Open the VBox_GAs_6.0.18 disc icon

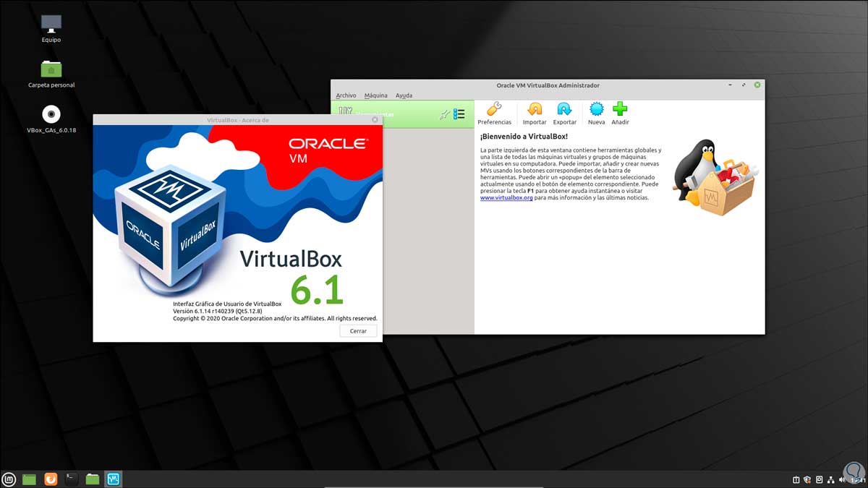51,120
